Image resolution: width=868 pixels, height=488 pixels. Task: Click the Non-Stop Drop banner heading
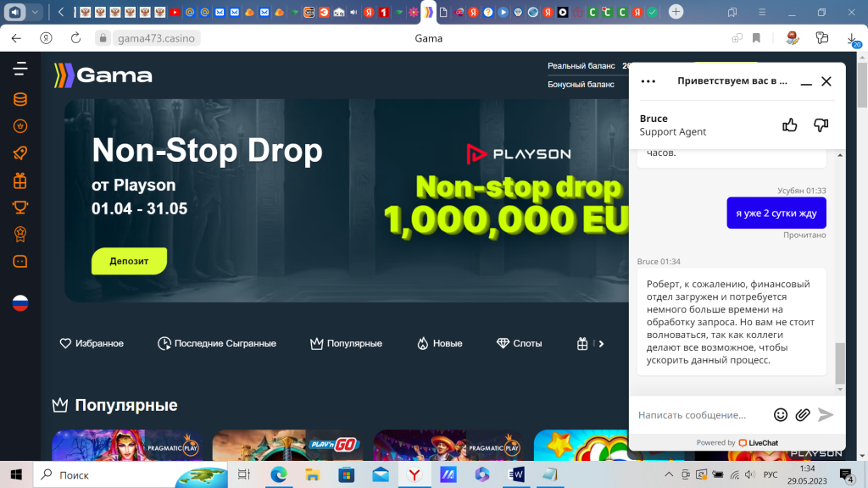(x=207, y=151)
